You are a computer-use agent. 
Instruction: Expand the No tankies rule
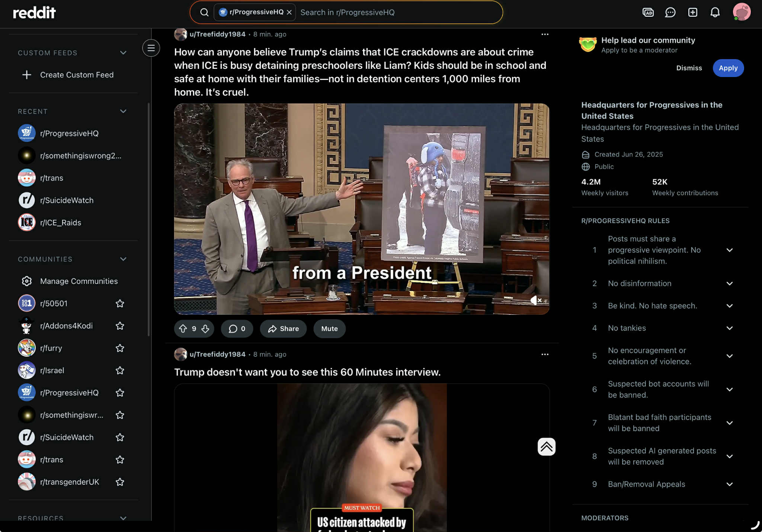pyautogui.click(x=729, y=328)
